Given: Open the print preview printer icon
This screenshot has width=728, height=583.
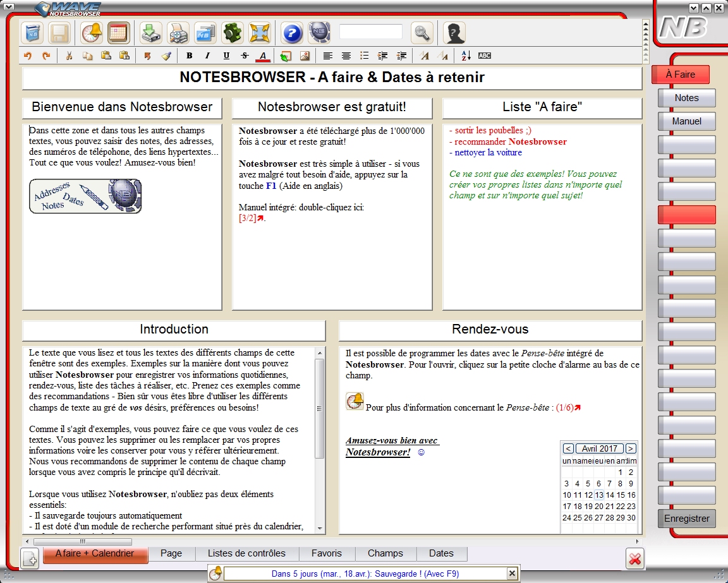Looking at the screenshot, I should [x=178, y=33].
